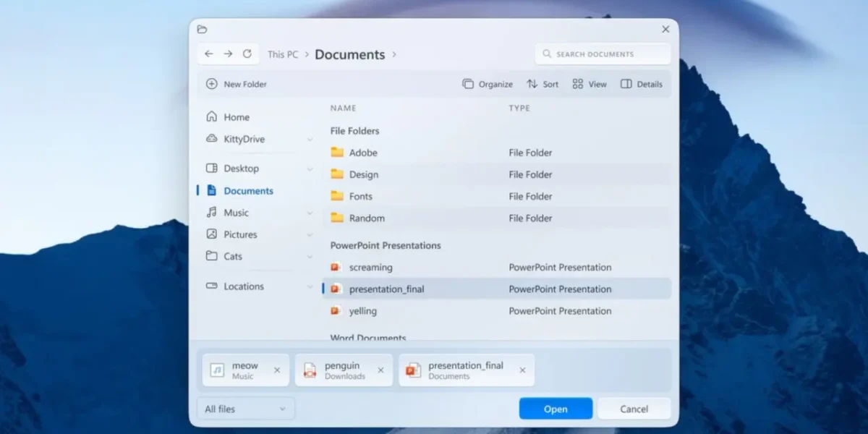This screenshot has width=868, height=434.
Task: Open the All files type dropdown
Action: coord(246,409)
